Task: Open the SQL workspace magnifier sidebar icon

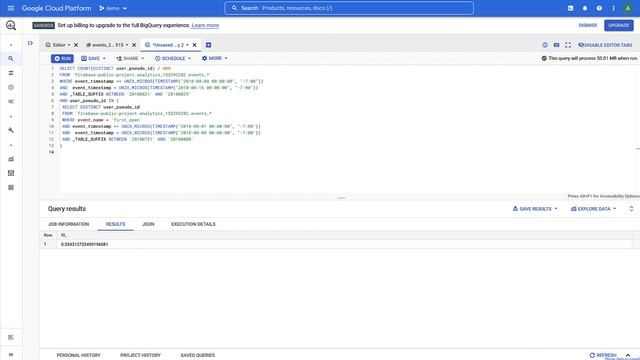Action: click(x=11, y=59)
